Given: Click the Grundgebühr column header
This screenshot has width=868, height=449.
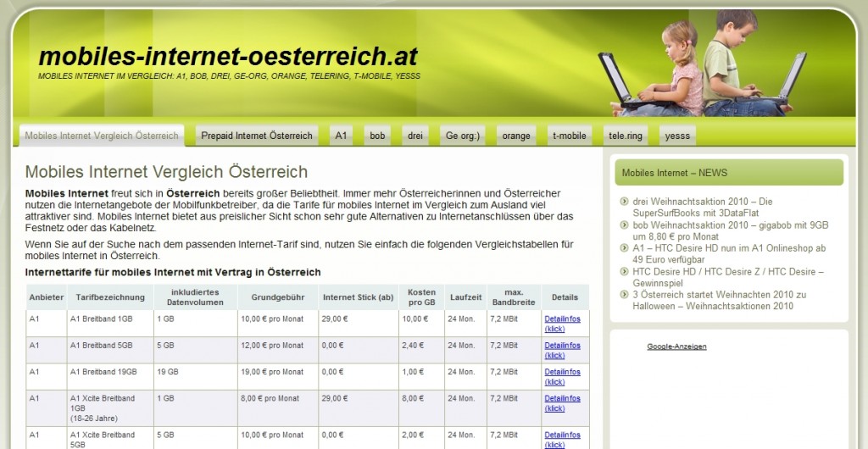Looking at the screenshot, I should pos(278,297).
